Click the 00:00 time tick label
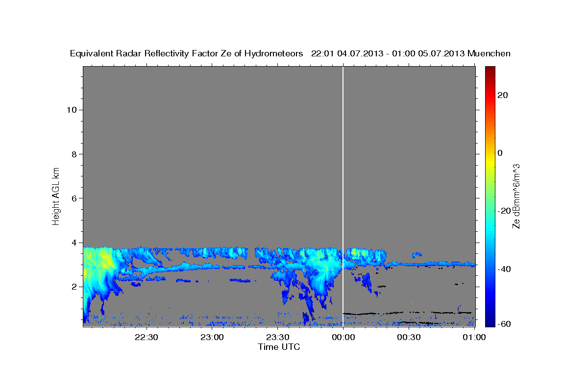588x392 pixels. [343, 337]
